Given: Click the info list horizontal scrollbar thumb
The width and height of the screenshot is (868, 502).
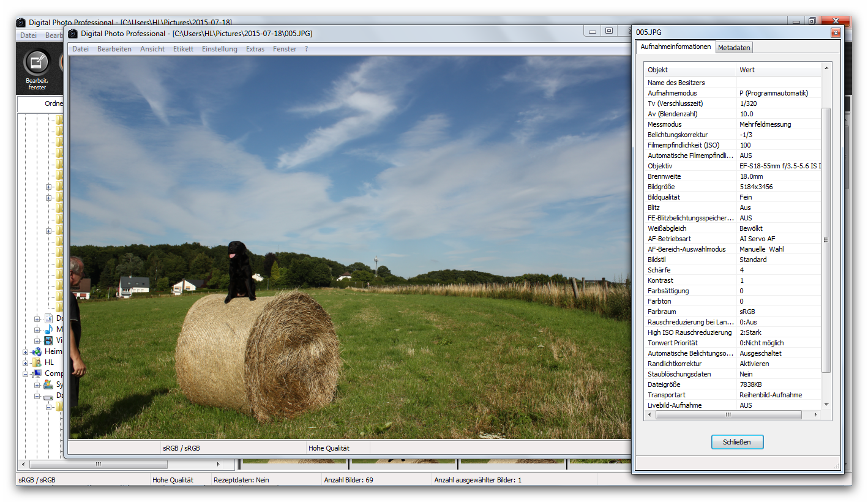Looking at the screenshot, I should [728, 414].
